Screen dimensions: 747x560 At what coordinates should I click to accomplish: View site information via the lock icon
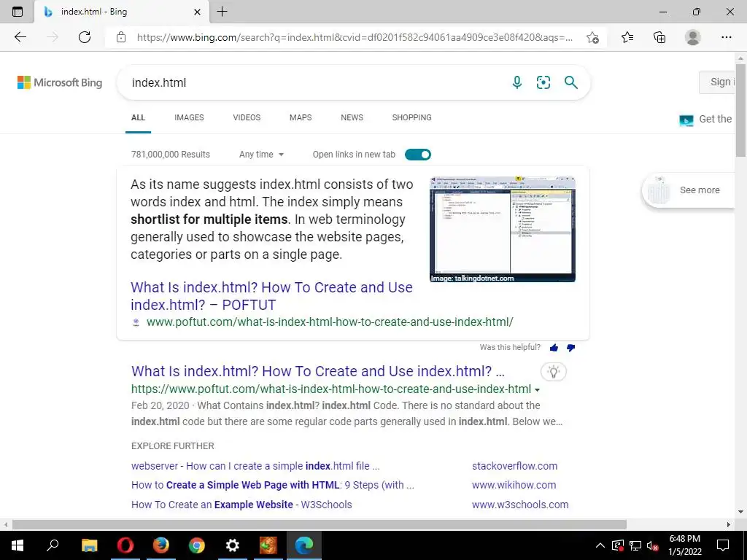(121, 37)
